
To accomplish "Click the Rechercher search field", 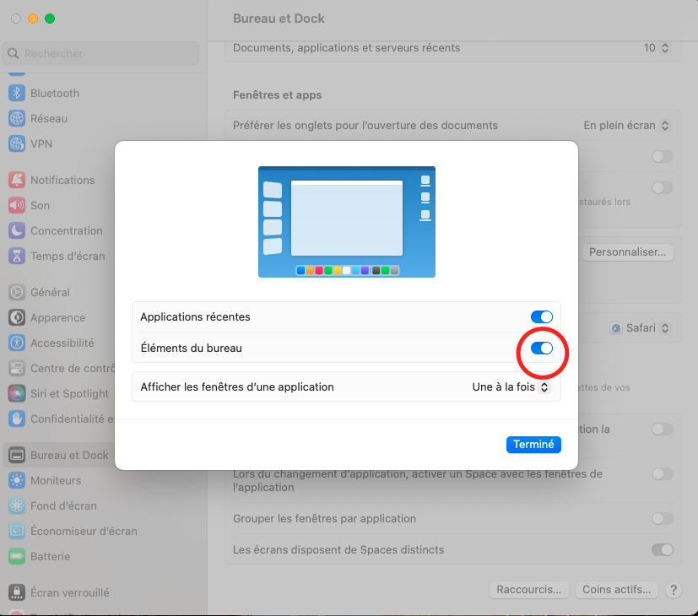I will click(x=101, y=53).
